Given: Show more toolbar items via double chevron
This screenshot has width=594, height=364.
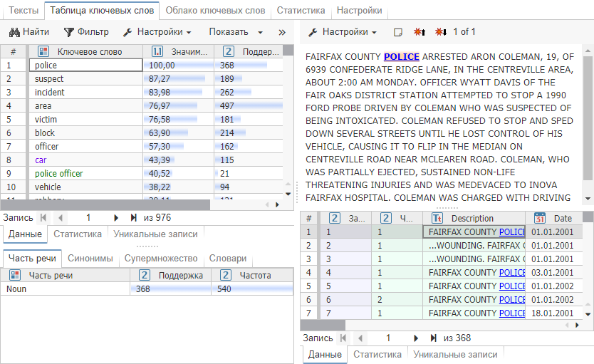Looking at the screenshot, I should (x=282, y=32).
